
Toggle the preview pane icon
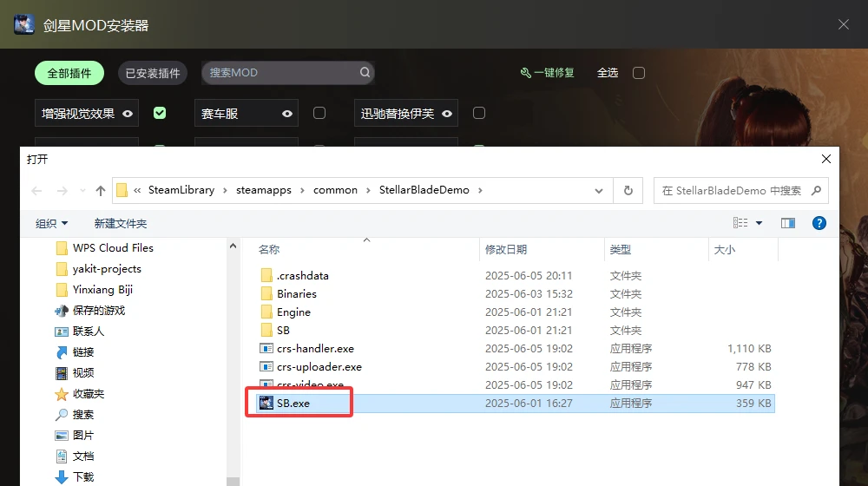[788, 223]
